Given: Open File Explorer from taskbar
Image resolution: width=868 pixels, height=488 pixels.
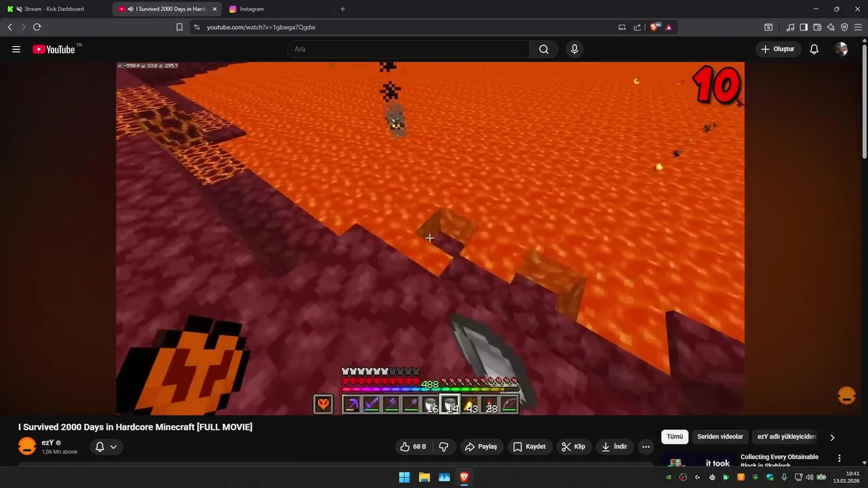Looking at the screenshot, I should [x=424, y=477].
